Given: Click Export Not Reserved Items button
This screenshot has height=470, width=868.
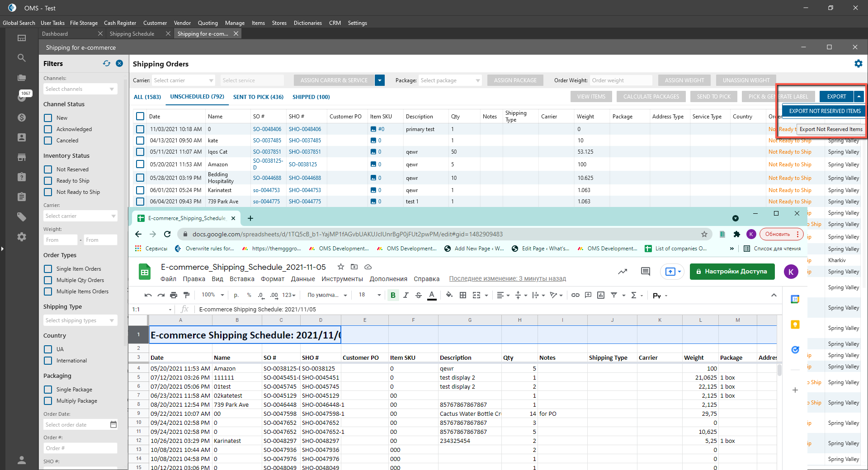Looking at the screenshot, I should 825,111.
